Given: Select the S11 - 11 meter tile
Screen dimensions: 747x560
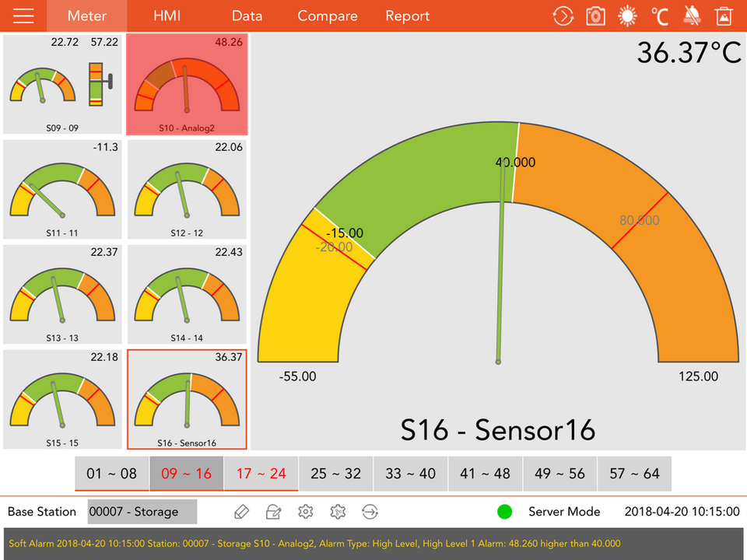Looking at the screenshot, I should point(62,189).
